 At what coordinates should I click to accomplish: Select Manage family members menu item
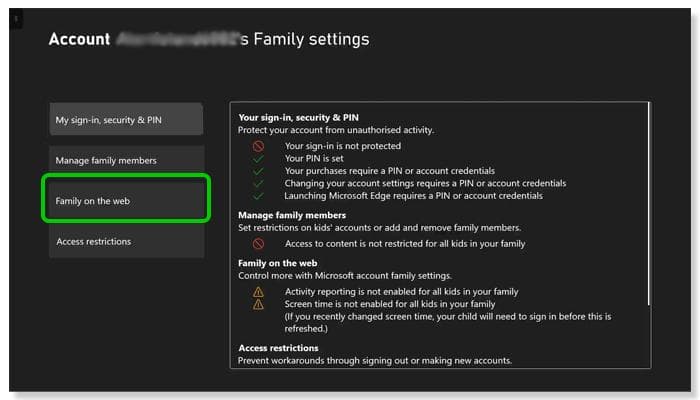click(x=126, y=160)
